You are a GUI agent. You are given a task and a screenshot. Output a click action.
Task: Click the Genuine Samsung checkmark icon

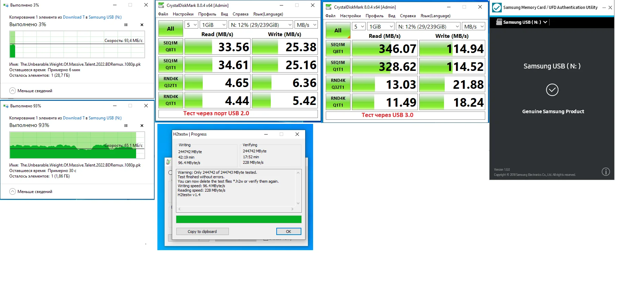pyautogui.click(x=552, y=90)
